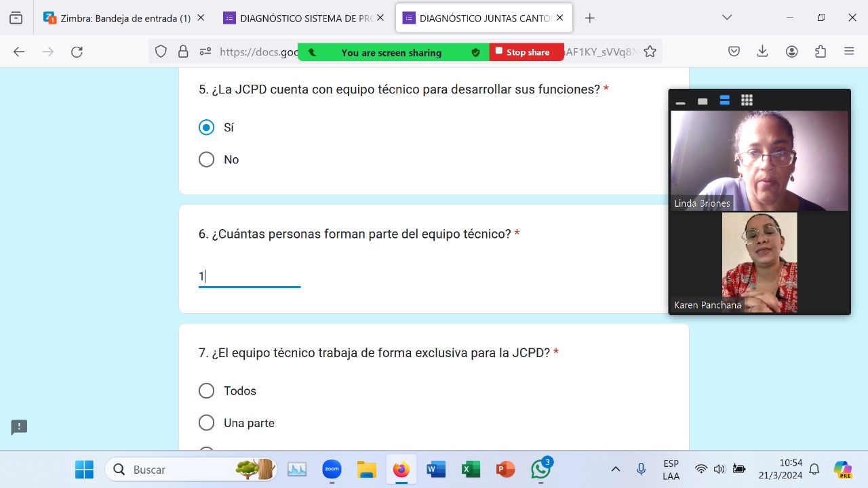The image size is (868, 488).
Task: Choose "Una parte" for question 7
Action: click(x=206, y=423)
